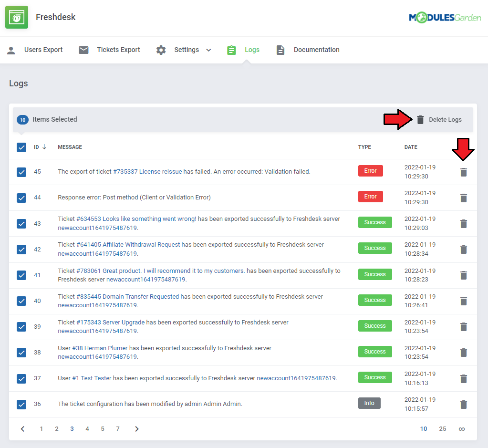Open the Users Export tab
488x448 pixels.
(43, 50)
